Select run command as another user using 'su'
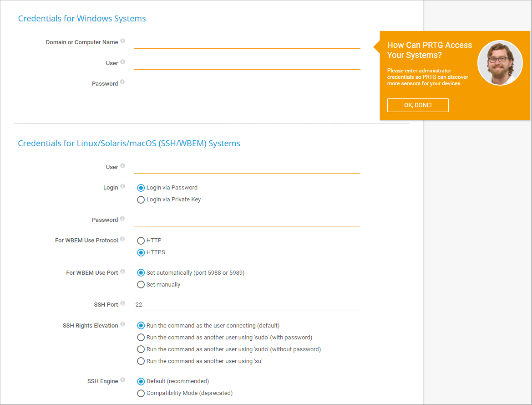 (141, 361)
